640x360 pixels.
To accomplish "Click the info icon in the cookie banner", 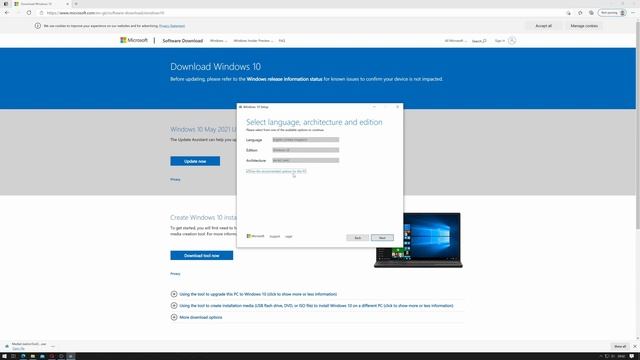I will (x=38, y=26).
